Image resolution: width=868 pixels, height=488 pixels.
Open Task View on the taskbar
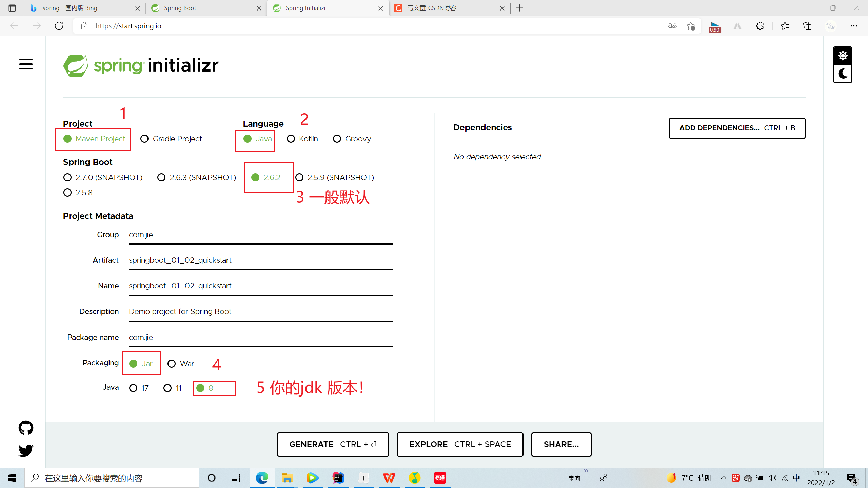pos(236,478)
